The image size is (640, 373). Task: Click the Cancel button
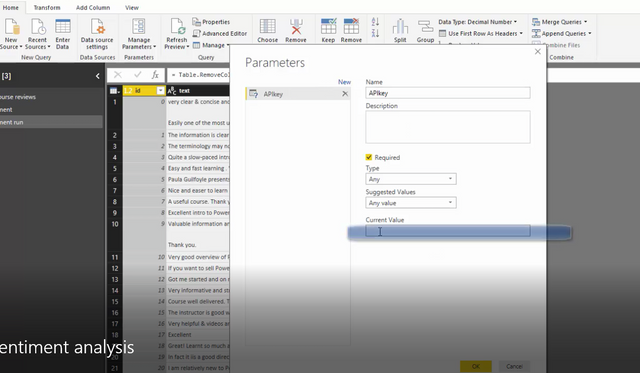pyautogui.click(x=514, y=366)
